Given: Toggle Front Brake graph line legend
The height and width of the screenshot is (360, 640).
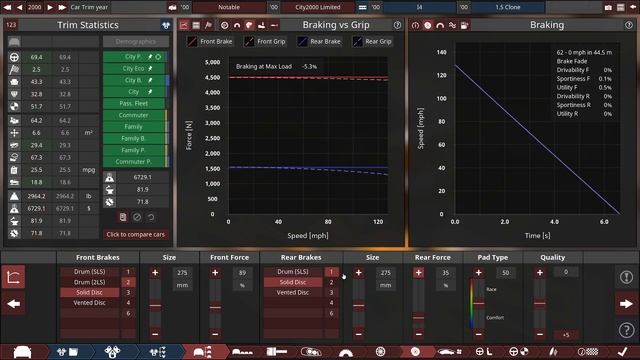Looking at the screenshot, I should [x=210, y=41].
